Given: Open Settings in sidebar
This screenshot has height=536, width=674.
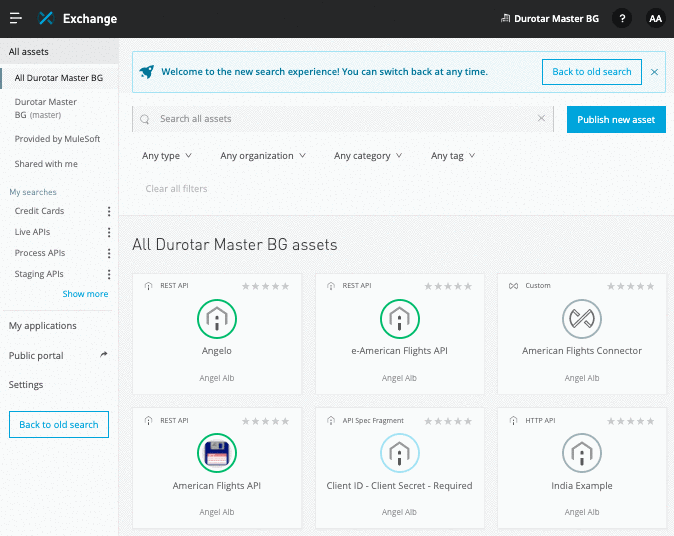Looking at the screenshot, I should pyautogui.click(x=26, y=385).
